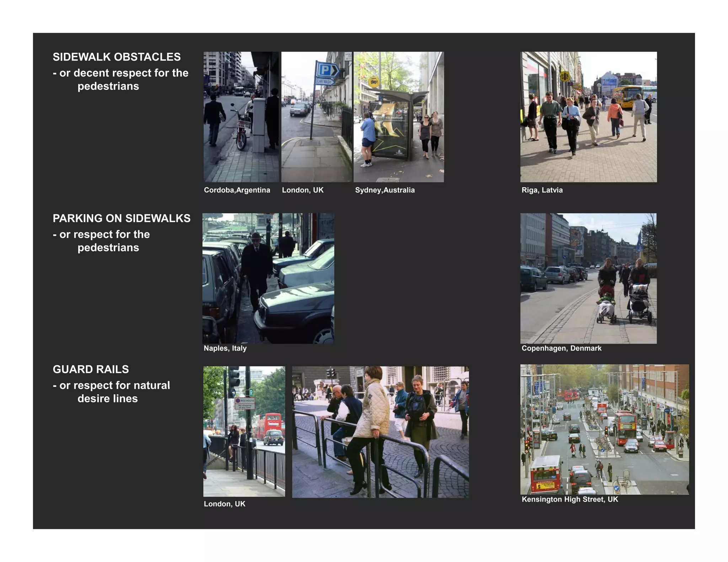This screenshot has height=562, width=728.
Task: Open the Riga, Latvia pedestrians photo
Action: [x=588, y=117]
